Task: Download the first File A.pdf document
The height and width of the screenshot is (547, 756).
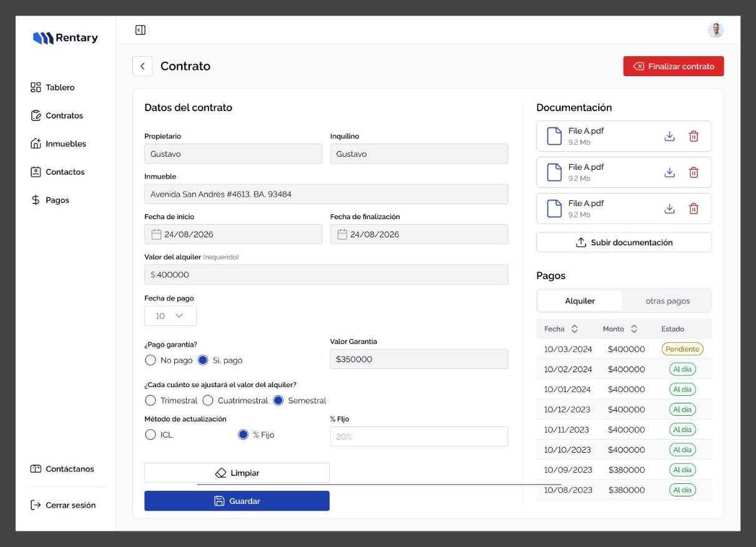Action: [x=669, y=136]
